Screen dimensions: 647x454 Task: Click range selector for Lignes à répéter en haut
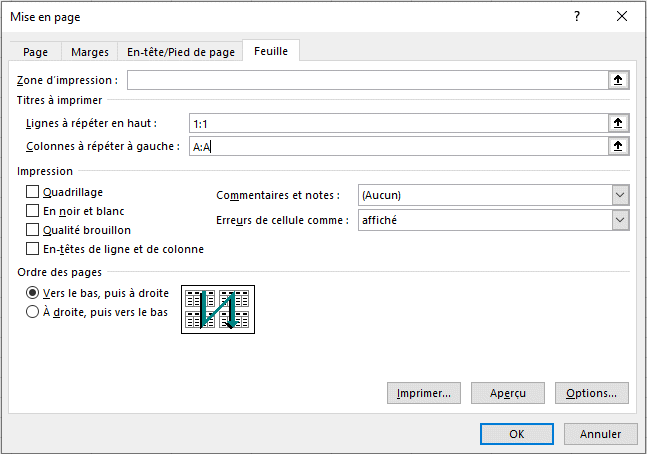pos(618,123)
